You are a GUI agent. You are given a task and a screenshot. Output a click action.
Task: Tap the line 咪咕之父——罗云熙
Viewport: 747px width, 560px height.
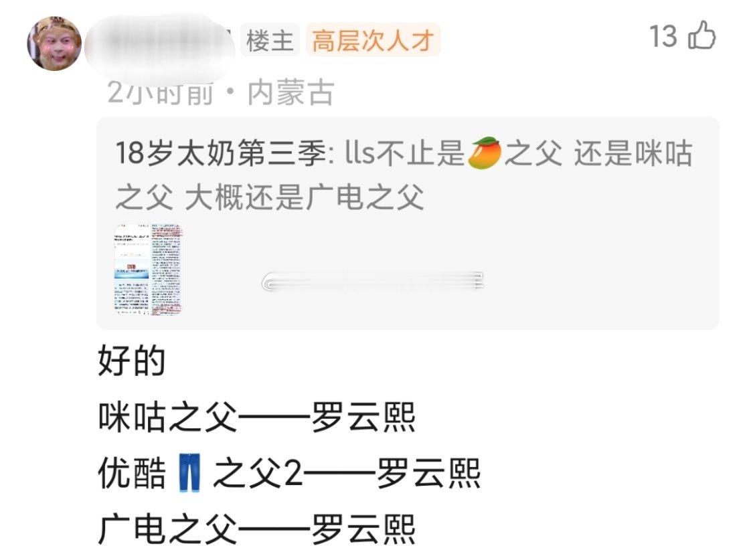(x=257, y=417)
